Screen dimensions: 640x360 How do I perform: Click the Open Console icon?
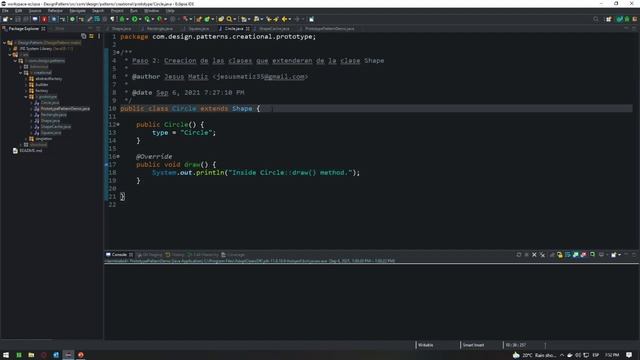613,255
